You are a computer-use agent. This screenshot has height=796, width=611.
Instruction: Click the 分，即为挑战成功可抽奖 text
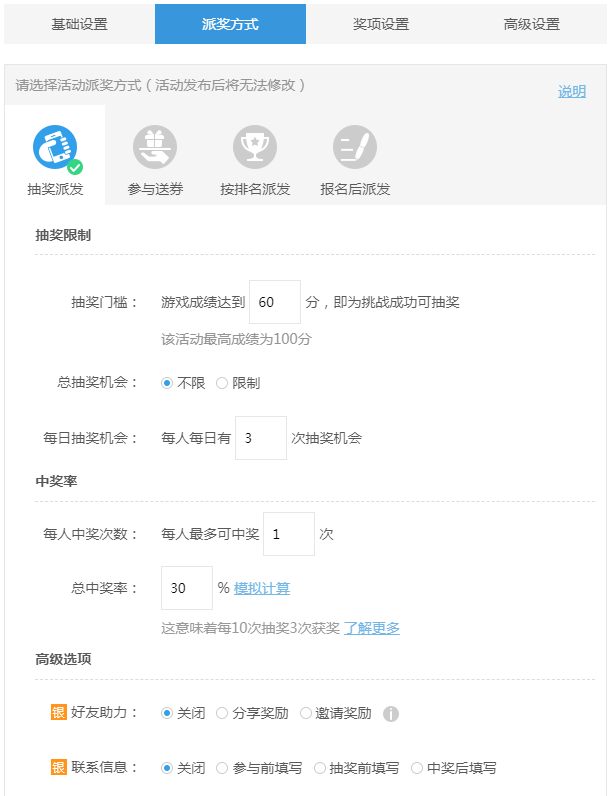383,303
